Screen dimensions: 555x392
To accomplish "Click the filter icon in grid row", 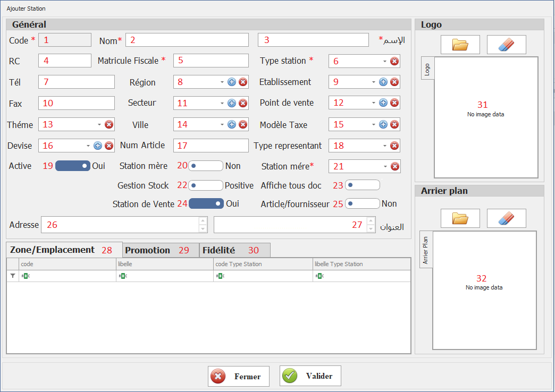I will click(13, 276).
